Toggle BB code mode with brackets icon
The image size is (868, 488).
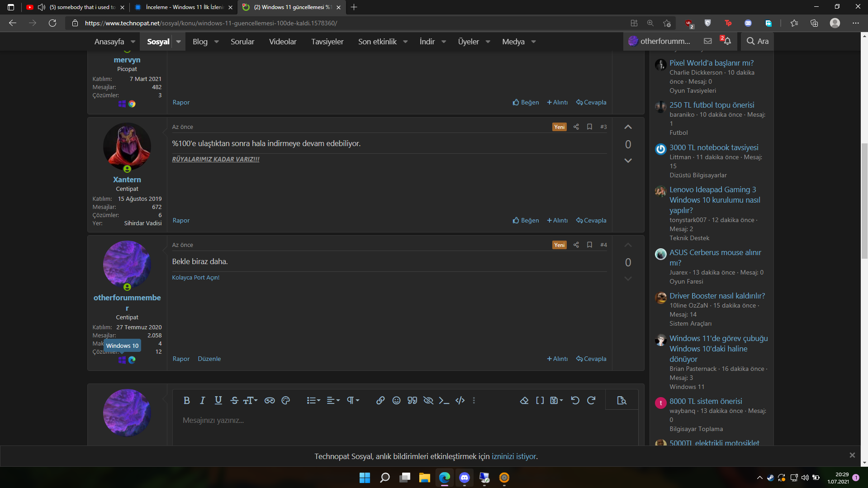click(x=540, y=400)
